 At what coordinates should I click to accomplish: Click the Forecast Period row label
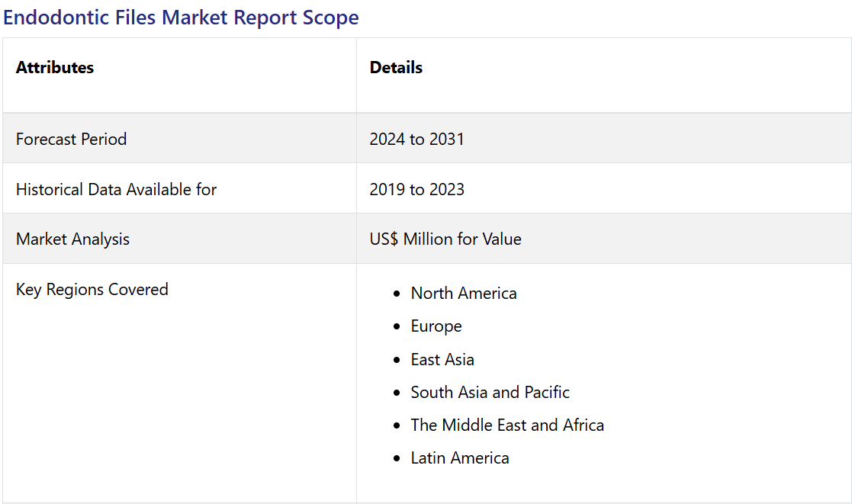pyautogui.click(x=71, y=139)
